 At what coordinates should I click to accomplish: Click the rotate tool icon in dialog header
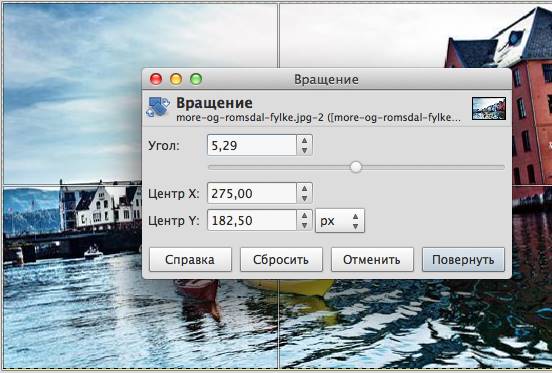point(158,107)
